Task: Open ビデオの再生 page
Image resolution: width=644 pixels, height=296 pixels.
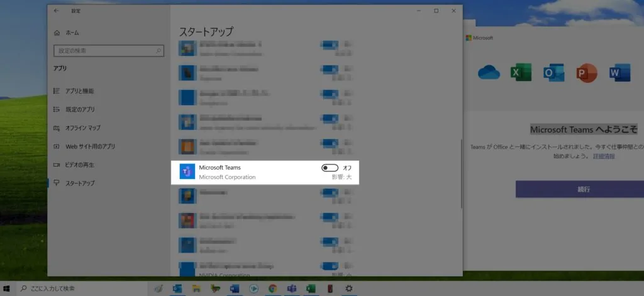Action: (74, 165)
